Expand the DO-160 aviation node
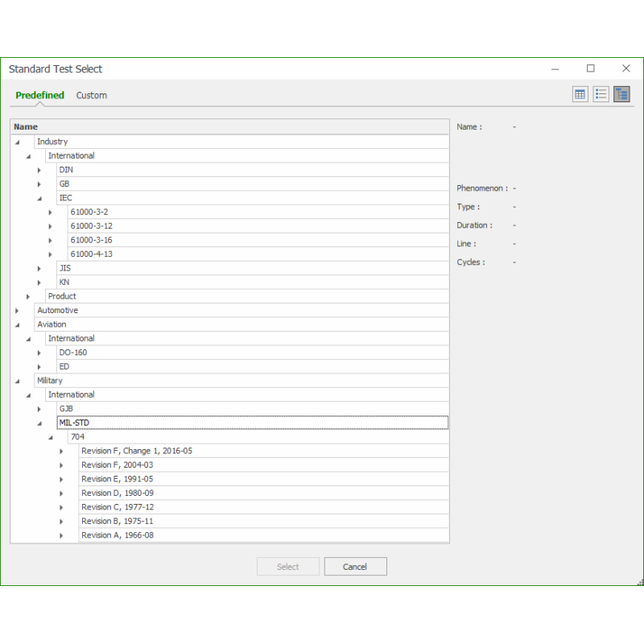The height and width of the screenshot is (644, 644). click(39, 353)
